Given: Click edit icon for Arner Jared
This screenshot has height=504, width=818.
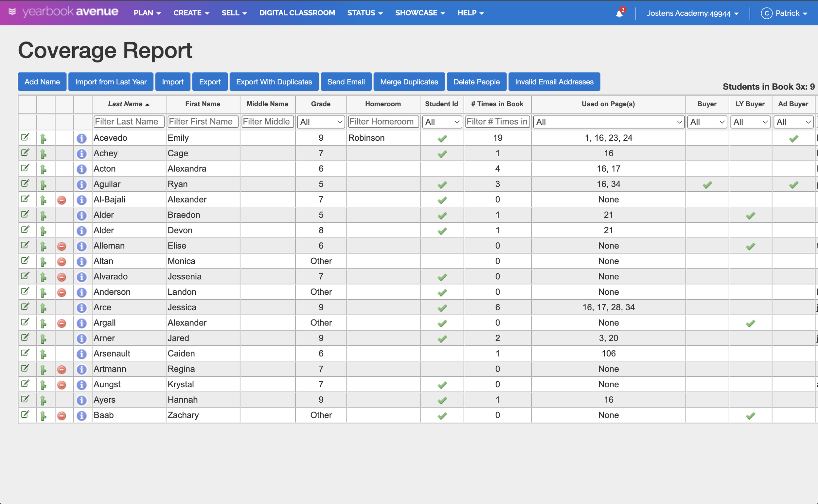Looking at the screenshot, I should (25, 338).
